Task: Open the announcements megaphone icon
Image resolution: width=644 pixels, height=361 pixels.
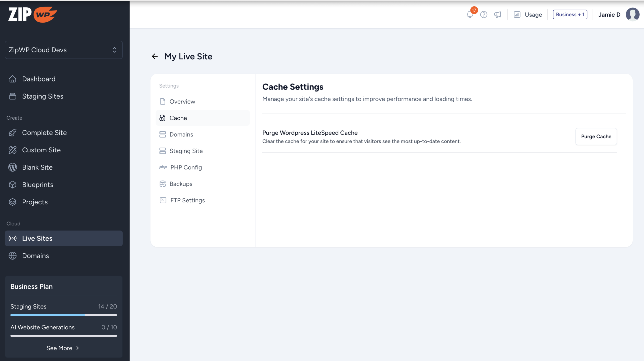Action: (x=497, y=15)
